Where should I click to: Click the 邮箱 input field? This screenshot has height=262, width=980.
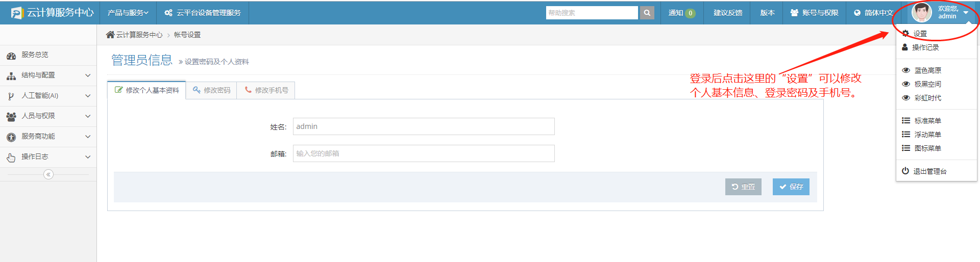coord(423,153)
